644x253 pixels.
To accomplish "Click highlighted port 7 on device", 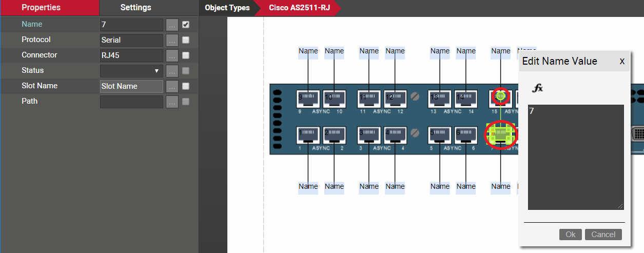I will (500, 135).
